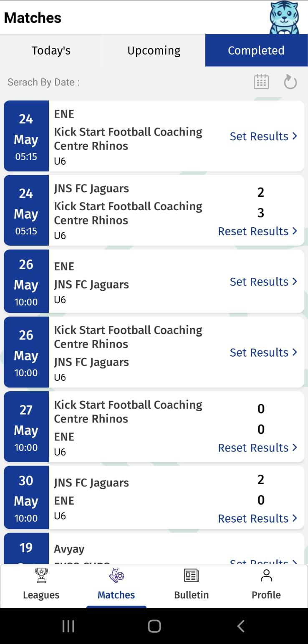Screen dimensions: 308x644
Task: Set Results for Rhinos vs Jaguars 26 May
Action: pos(263,352)
